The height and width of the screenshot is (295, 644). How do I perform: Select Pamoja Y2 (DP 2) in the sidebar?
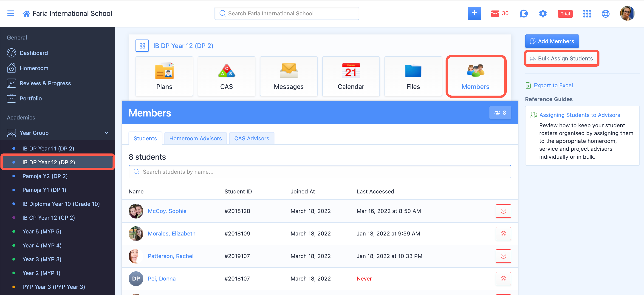coord(45,176)
